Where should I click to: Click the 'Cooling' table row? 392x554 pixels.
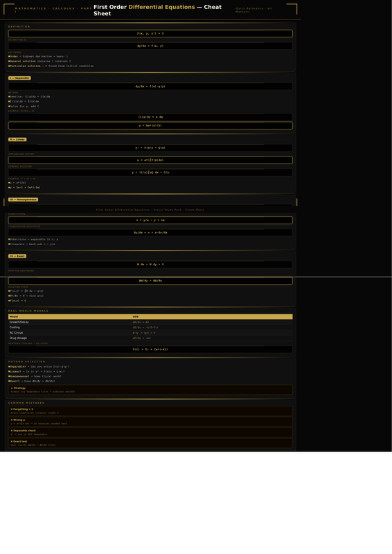150,328
